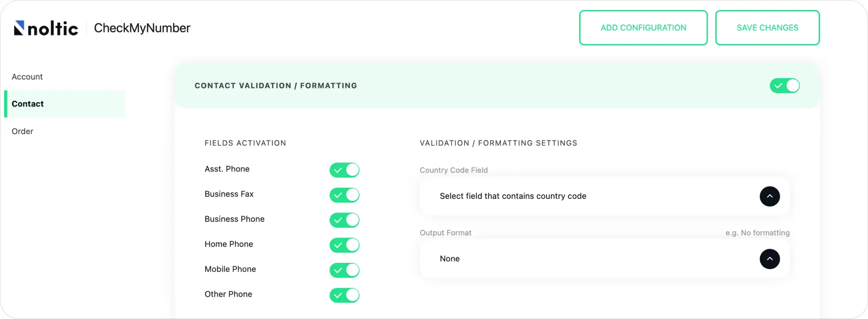This screenshot has width=868, height=319.
Task: Click the Country Code Field label
Action: pos(454,170)
